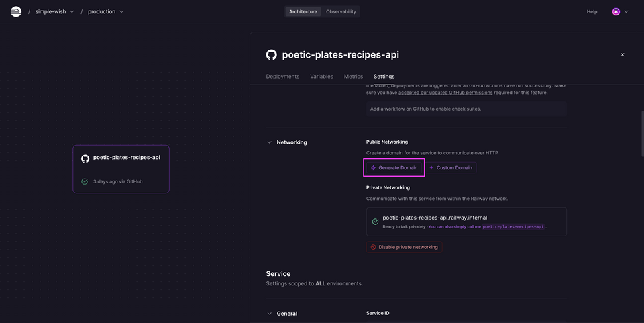
Task: Click deploy success check on service card
Action: 85,181
